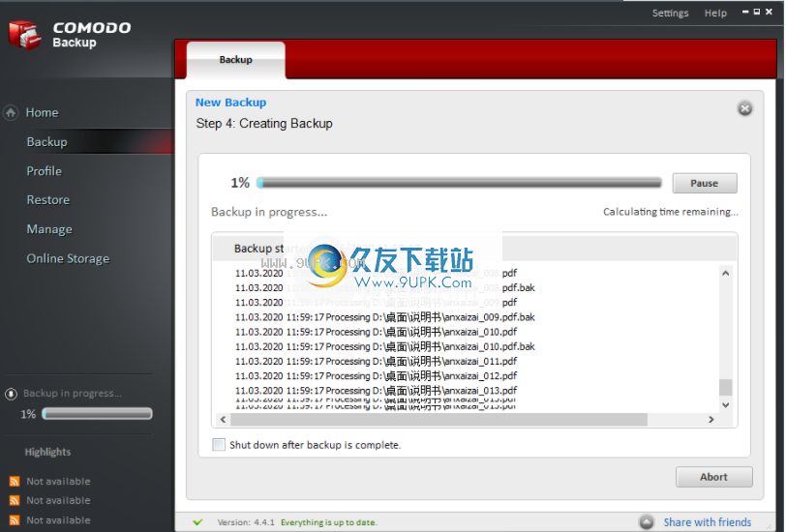Abort the backup
The width and height of the screenshot is (786, 532).
coord(713,477)
